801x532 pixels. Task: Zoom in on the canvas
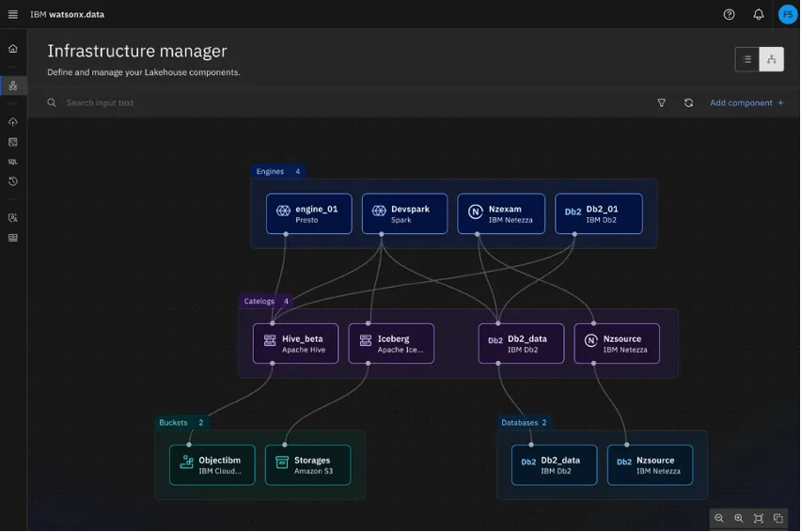pyautogui.click(x=739, y=518)
